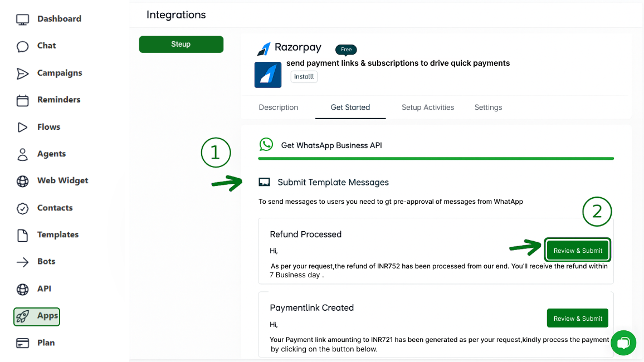This screenshot has width=644, height=362.
Task: Open Chat via speech bubble icon
Action: click(22, 46)
